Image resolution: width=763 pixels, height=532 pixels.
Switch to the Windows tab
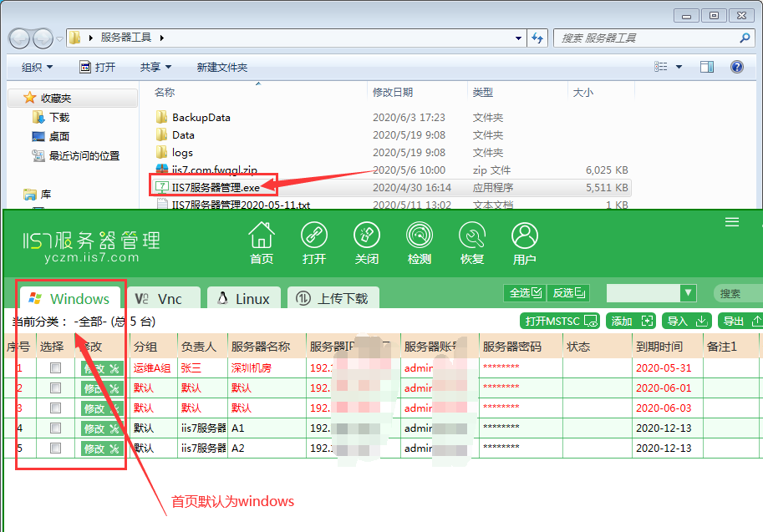69,299
